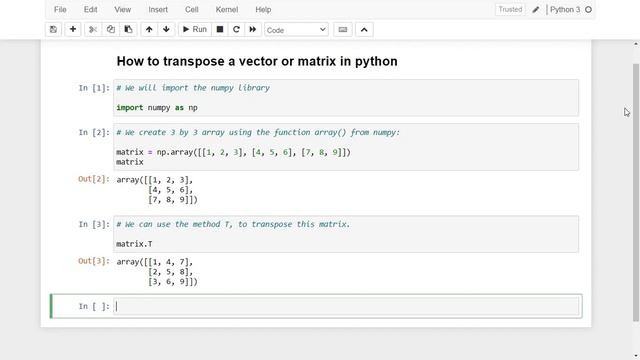Image resolution: width=640 pixels, height=360 pixels.
Task: Restart the kernel icon
Action: coord(236,29)
